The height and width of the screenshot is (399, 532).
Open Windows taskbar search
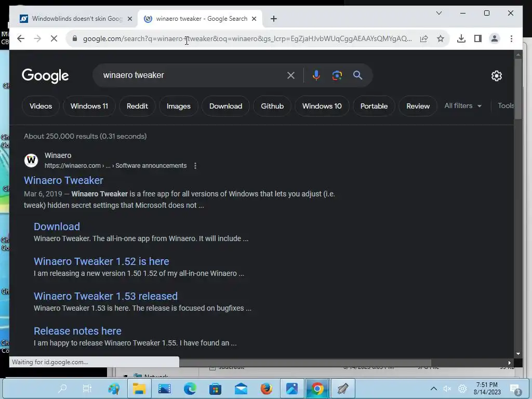click(x=62, y=389)
